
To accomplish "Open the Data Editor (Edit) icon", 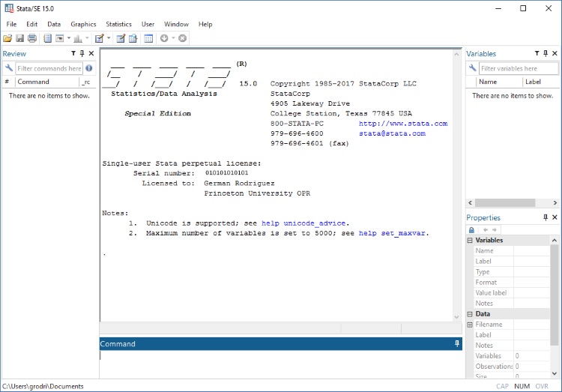I will pos(120,38).
